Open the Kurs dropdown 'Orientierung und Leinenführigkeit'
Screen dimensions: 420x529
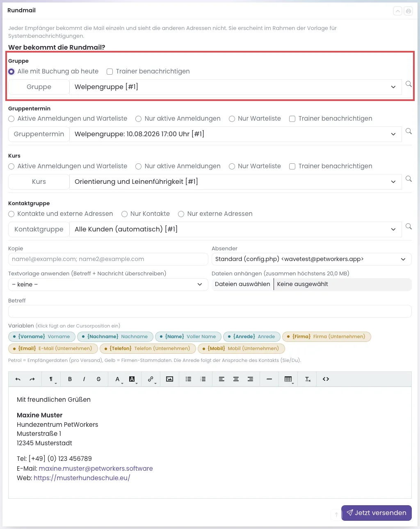pos(235,182)
